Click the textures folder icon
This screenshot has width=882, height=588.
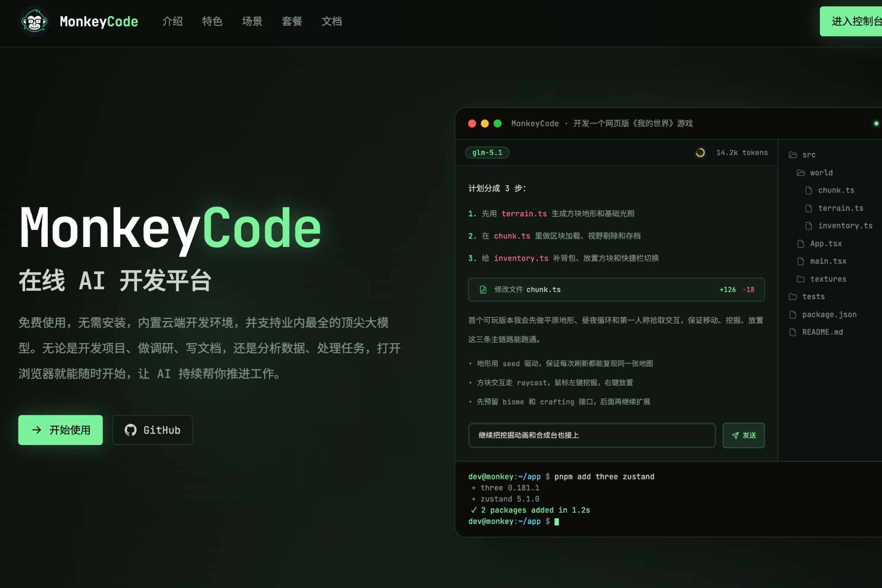pyautogui.click(x=801, y=279)
